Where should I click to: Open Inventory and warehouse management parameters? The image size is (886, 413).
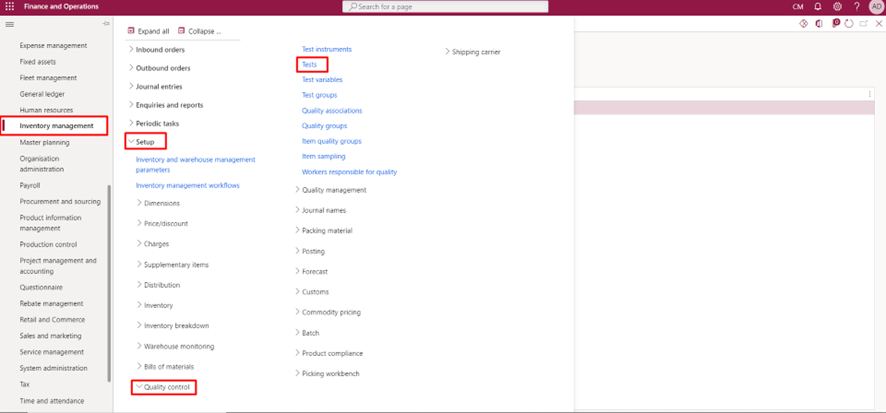point(196,164)
